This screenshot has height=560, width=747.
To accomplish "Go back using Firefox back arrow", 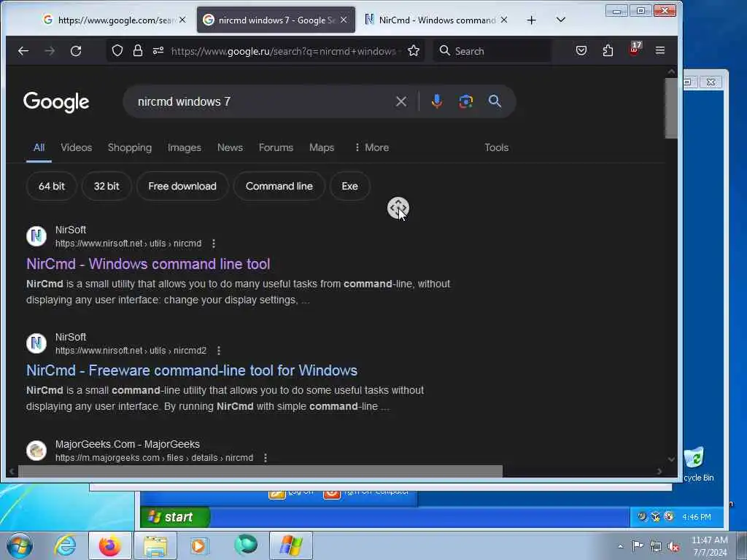I will 23,51.
